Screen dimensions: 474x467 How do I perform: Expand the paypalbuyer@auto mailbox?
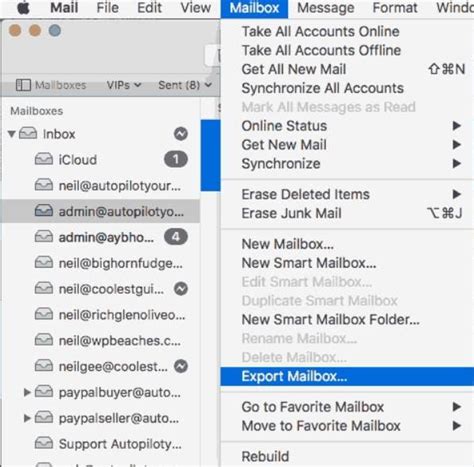[x=27, y=392]
